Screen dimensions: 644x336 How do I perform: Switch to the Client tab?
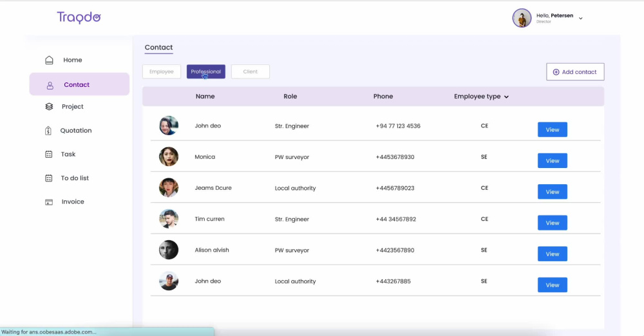[x=251, y=71]
